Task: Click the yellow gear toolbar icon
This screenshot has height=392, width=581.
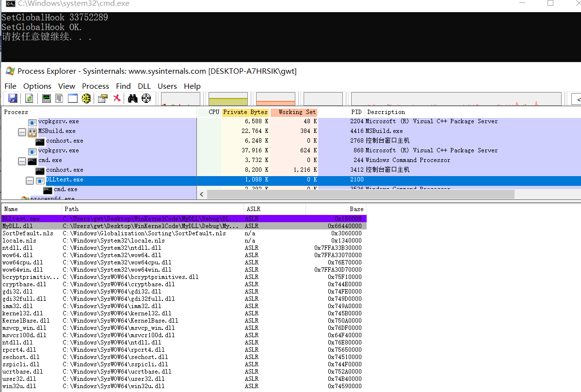Action: [x=86, y=98]
